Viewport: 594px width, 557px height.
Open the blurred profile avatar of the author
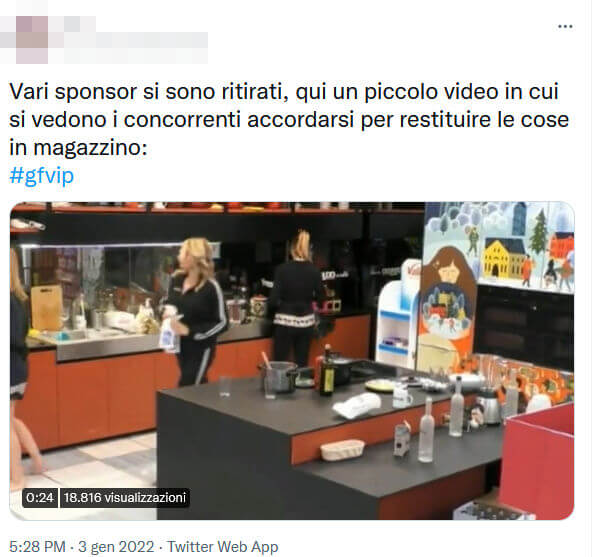pyautogui.click(x=32, y=40)
